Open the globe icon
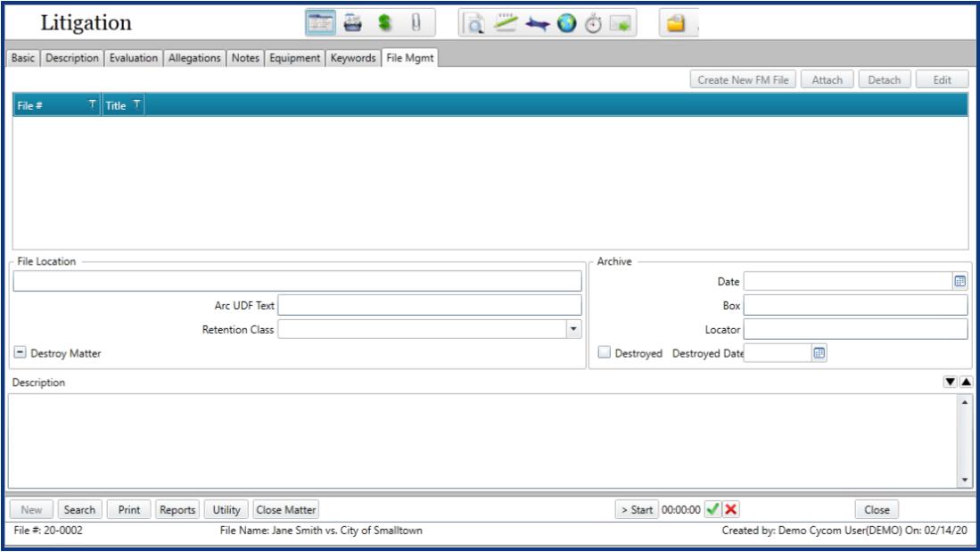The image size is (980, 552). (x=567, y=24)
